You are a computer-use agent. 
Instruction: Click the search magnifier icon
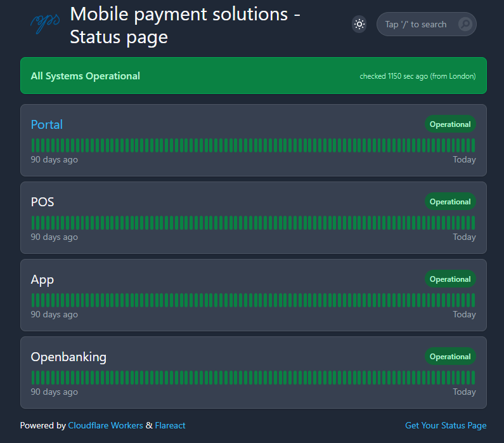click(465, 24)
